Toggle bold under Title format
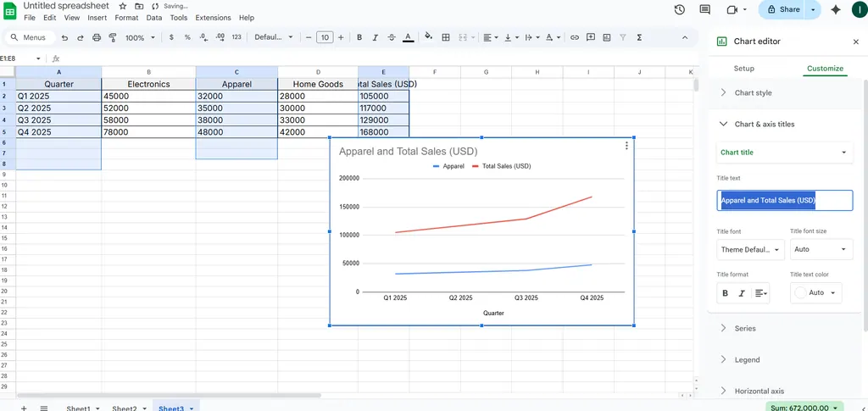868x411 pixels. click(x=725, y=293)
